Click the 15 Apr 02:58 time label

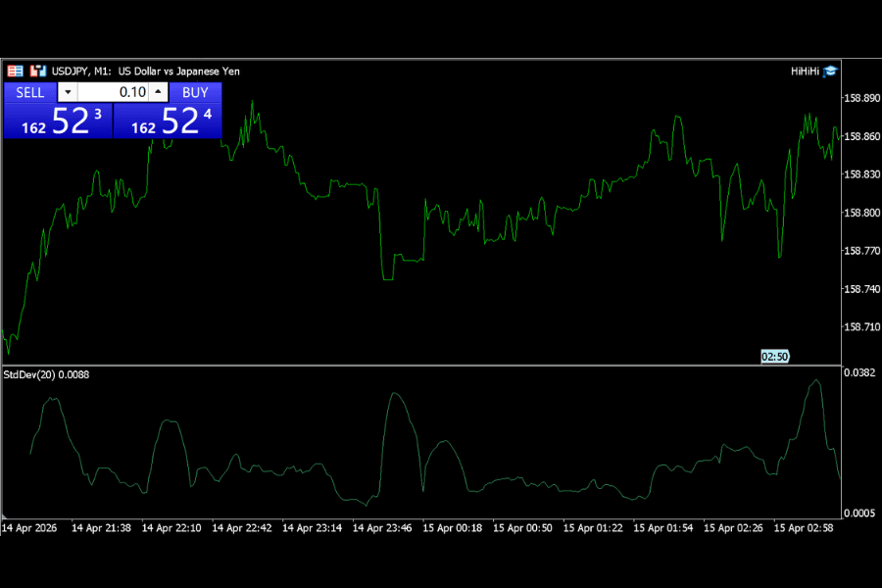804,528
